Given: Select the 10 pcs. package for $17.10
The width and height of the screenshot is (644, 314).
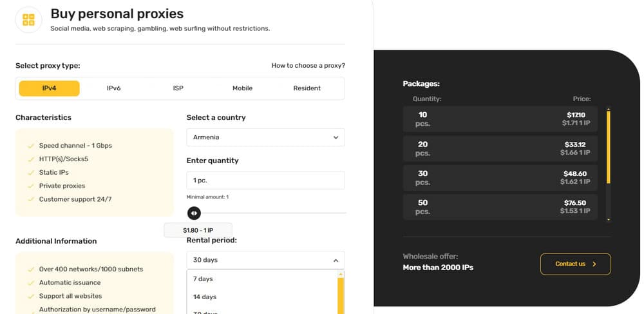Looking at the screenshot, I should point(500,119).
